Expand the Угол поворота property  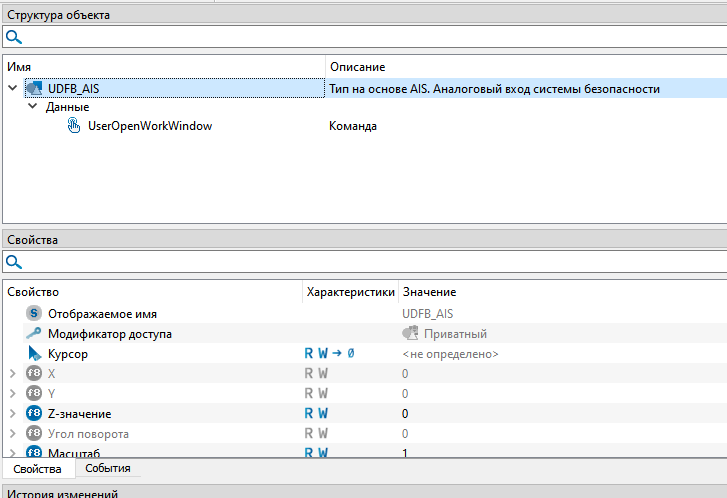tap(13, 434)
